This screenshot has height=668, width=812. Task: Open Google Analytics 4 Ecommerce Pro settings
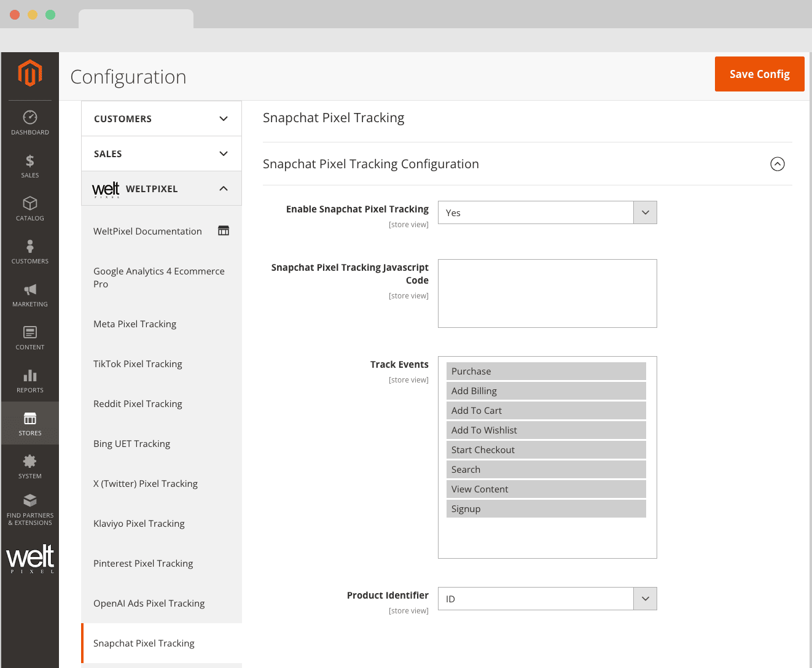point(162,278)
